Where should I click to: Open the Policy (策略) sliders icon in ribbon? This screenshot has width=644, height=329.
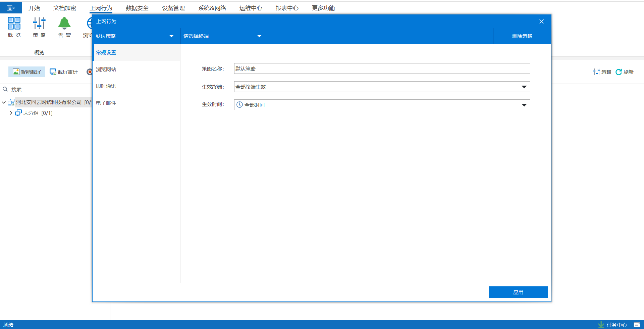39,23
